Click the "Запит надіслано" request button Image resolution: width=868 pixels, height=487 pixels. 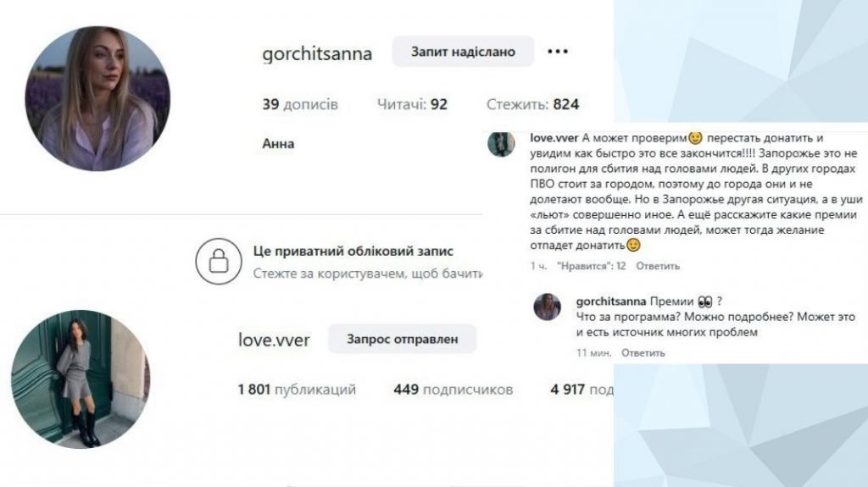tap(463, 52)
